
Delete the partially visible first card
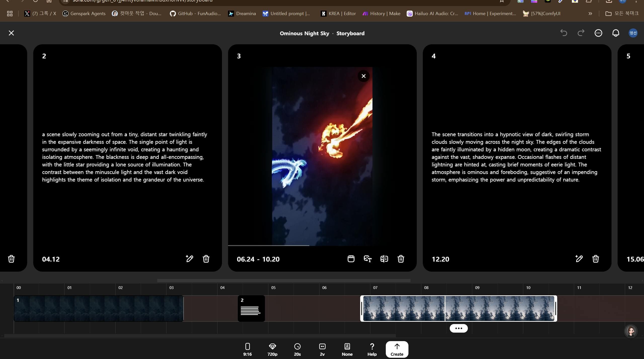tap(11, 259)
